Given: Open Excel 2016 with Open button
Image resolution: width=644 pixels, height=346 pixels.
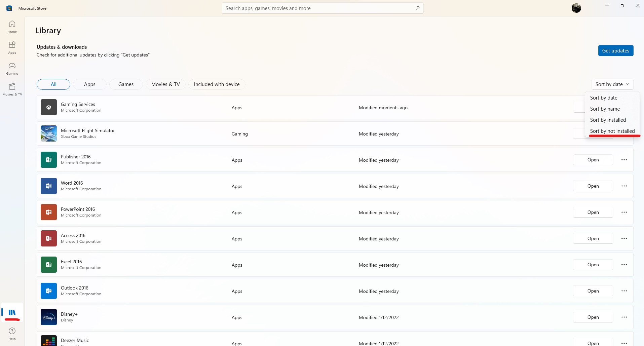Looking at the screenshot, I should pyautogui.click(x=593, y=265).
